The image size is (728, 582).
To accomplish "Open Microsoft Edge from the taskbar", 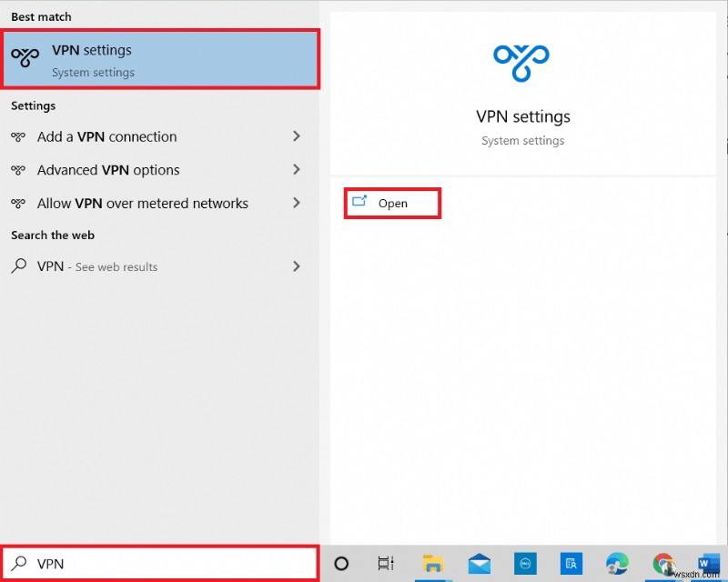I will click(617, 564).
